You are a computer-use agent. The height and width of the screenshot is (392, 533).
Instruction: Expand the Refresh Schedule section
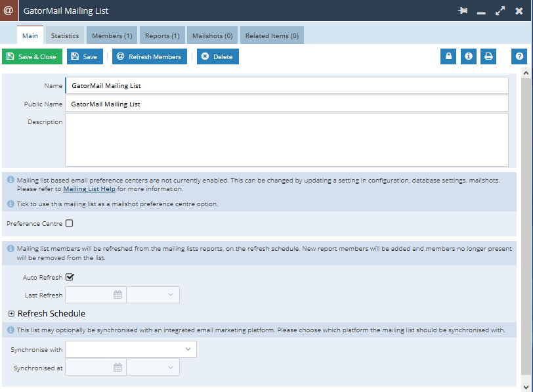tap(11, 313)
